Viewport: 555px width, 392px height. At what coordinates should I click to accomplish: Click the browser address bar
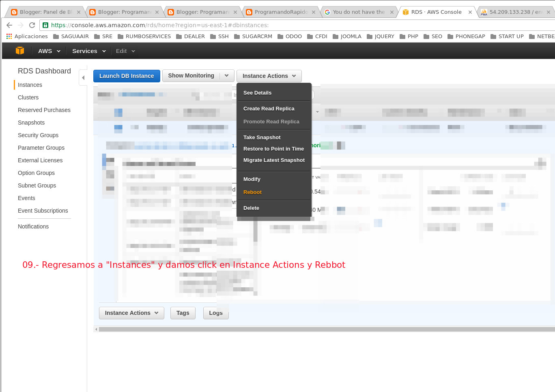pyautogui.click(x=297, y=25)
